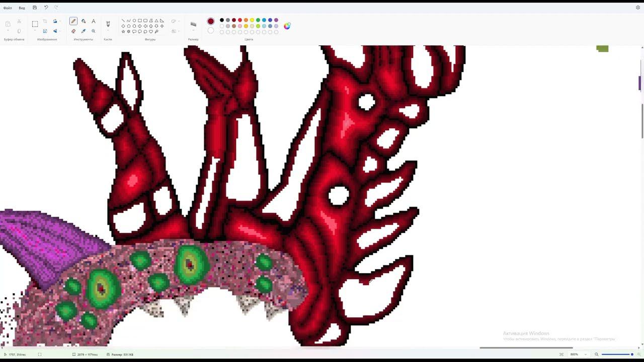
Task: Select the Magnifier tool
Action: (93, 31)
